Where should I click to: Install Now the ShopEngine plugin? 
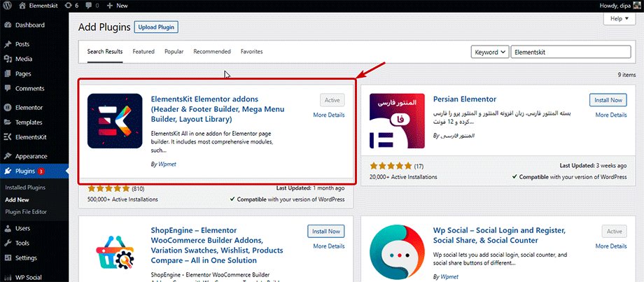326,232
